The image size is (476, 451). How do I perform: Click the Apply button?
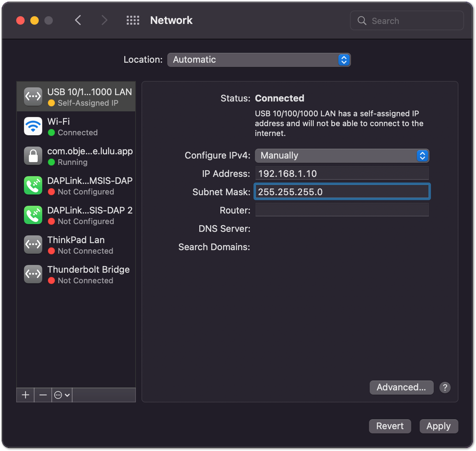pyautogui.click(x=438, y=426)
